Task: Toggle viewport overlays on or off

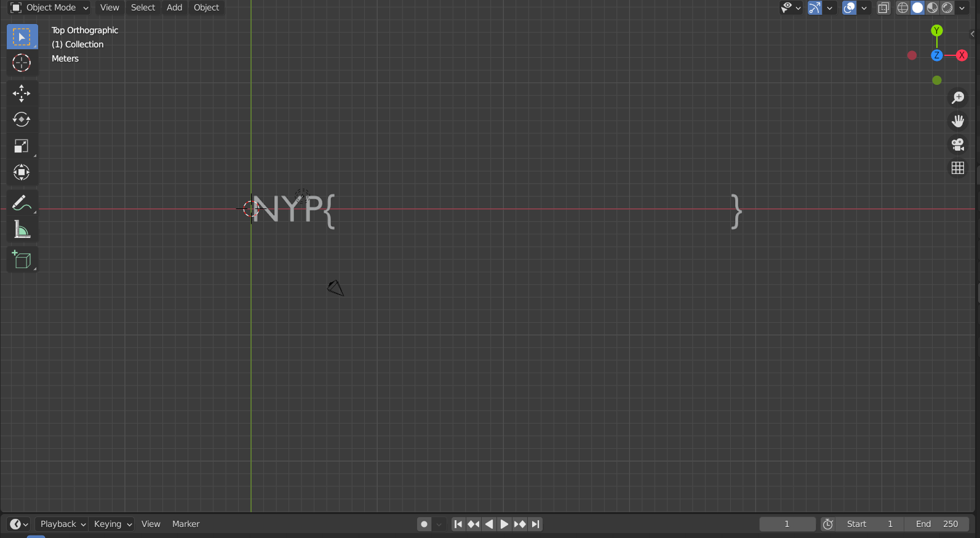Action: pos(849,8)
